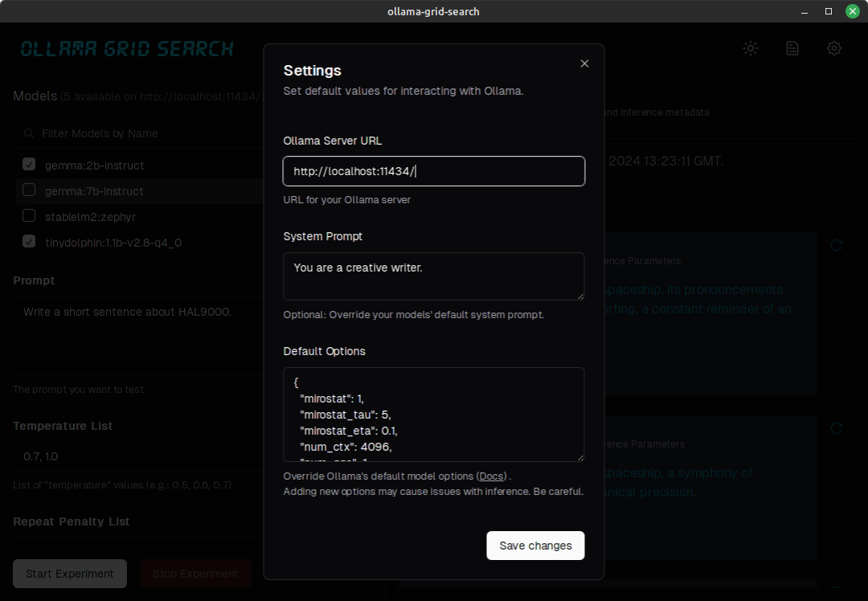Close the ollama-grid-search window

click(x=853, y=11)
